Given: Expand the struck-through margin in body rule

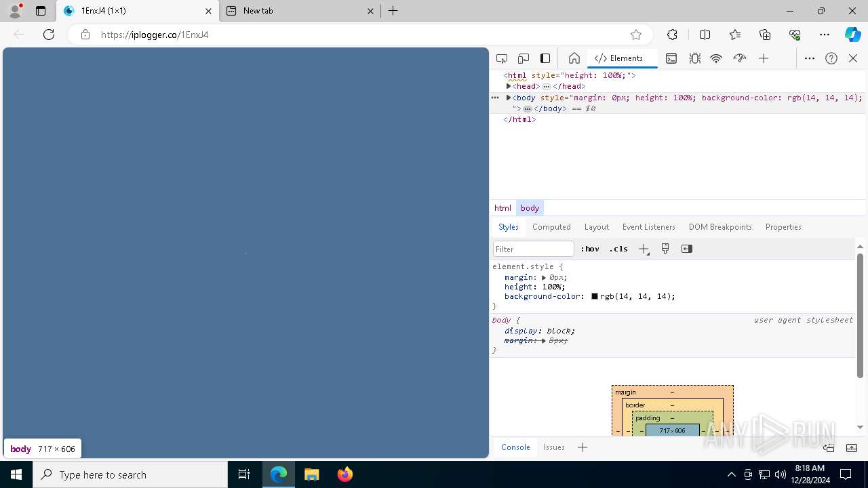Looking at the screenshot, I should coord(544,340).
